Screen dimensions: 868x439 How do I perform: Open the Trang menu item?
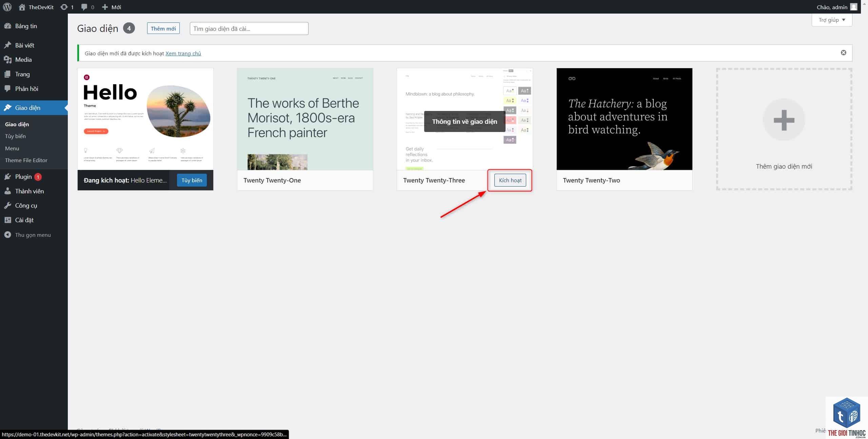point(34,74)
